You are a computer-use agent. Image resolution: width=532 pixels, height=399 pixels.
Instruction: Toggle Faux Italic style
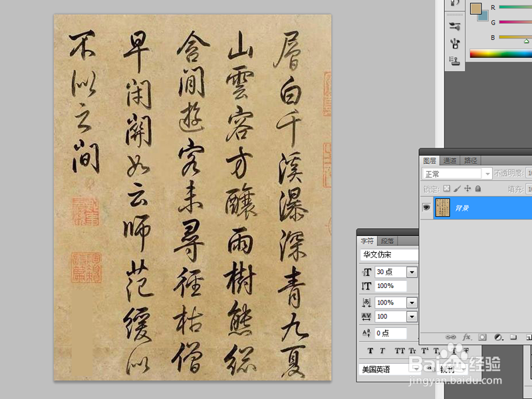(382, 351)
